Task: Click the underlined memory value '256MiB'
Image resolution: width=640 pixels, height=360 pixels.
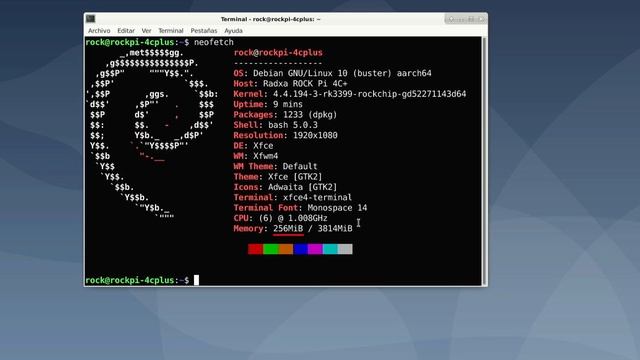Action: pyautogui.click(x=288, y=229)
